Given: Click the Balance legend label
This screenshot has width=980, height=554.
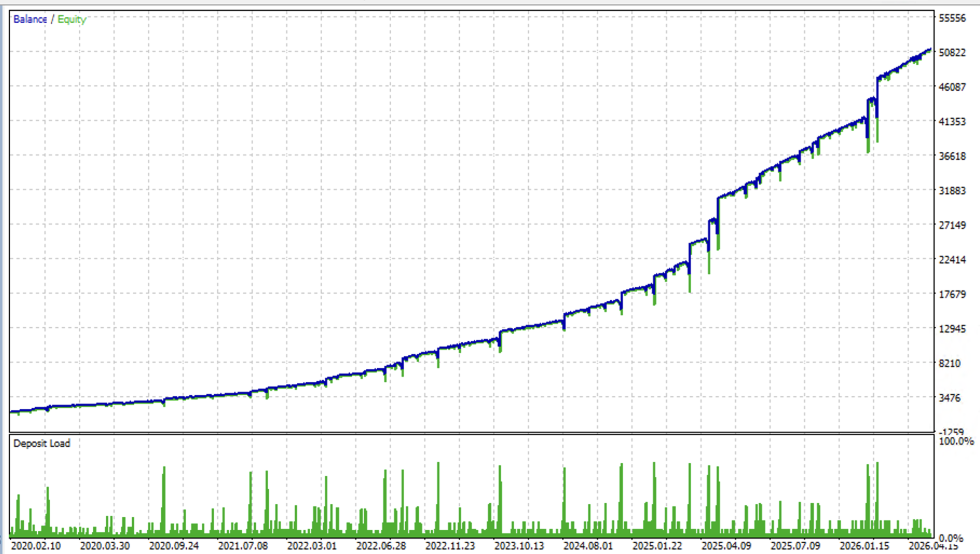Looking at the screenshot, I should click(30, 19).
